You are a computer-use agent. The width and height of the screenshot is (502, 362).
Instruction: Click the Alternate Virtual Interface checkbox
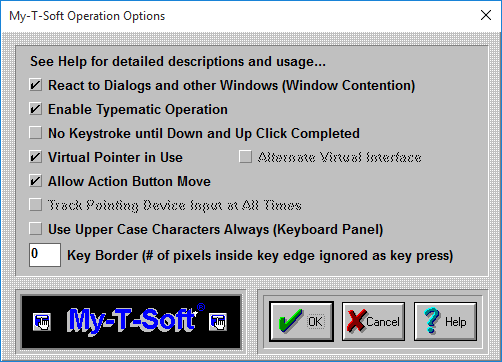(245, 157)
